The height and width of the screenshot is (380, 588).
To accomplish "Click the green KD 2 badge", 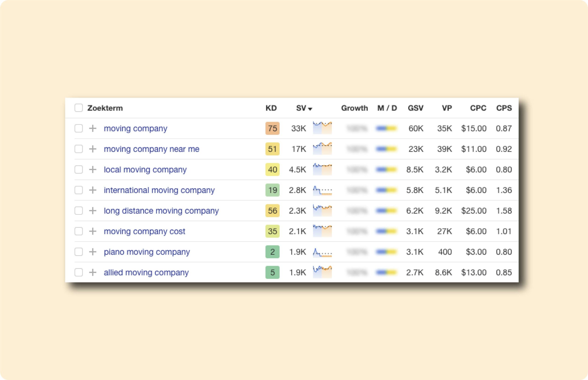I will (272, 252).
